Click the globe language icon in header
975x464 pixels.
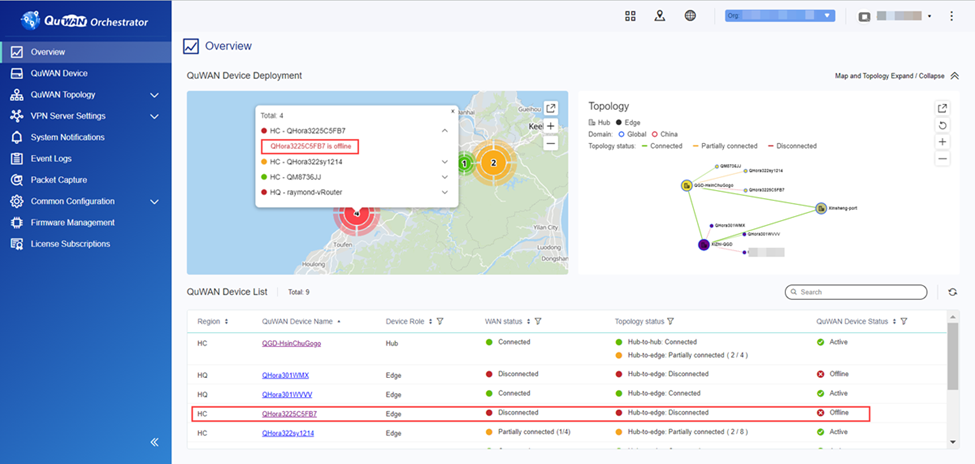coord(690,16)
